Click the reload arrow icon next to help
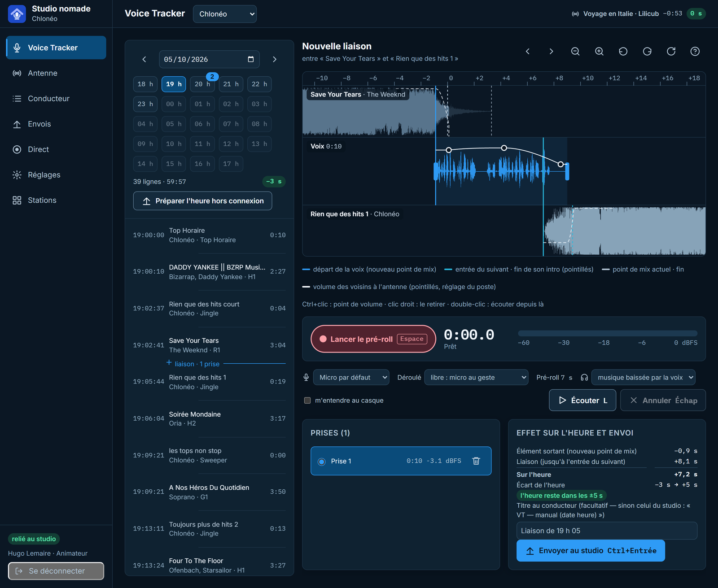This screenshot has height=588, width=718. [671, 52]
